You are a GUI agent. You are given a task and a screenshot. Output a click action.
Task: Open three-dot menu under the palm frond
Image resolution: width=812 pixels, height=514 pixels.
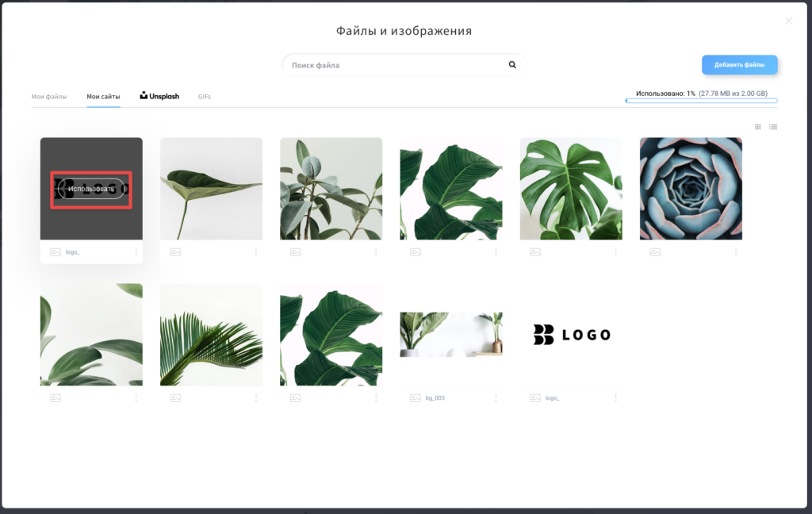(x=256, y=398)
